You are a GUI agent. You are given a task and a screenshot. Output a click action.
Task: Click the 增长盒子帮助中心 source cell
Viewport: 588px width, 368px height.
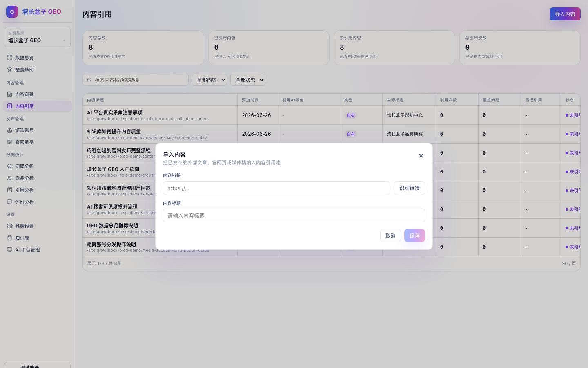click(405, 115)
